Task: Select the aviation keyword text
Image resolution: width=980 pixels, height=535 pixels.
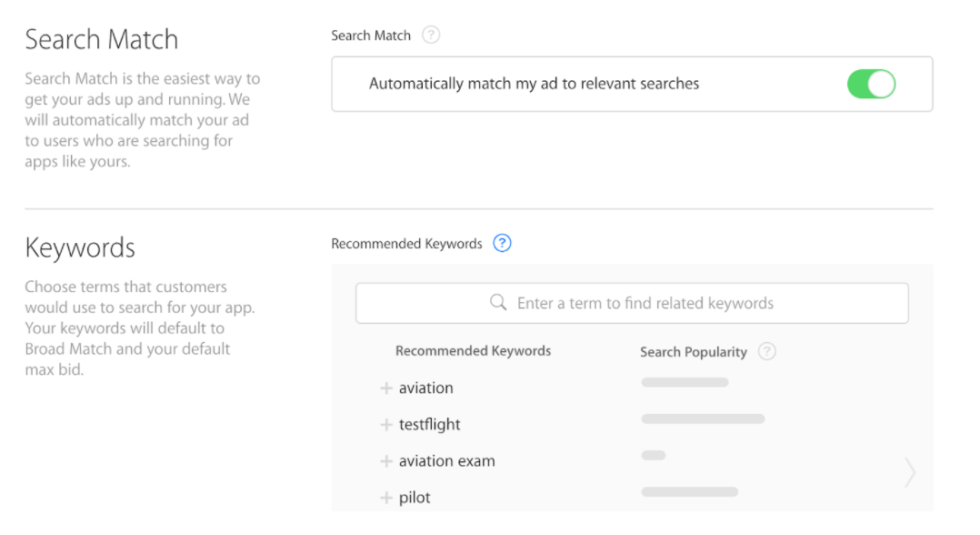Action: (x=426, y=388)
